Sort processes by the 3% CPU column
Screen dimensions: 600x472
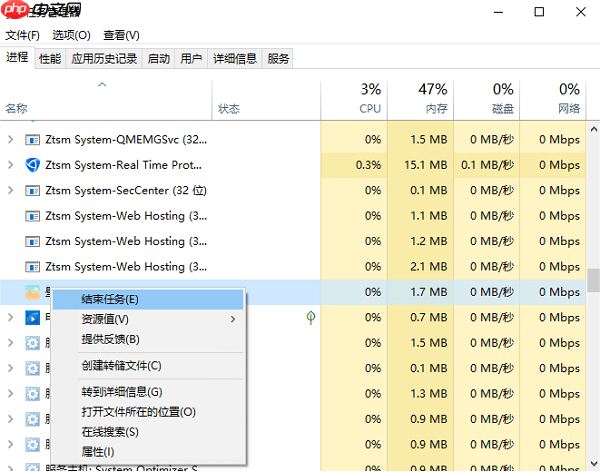point(354,100)
